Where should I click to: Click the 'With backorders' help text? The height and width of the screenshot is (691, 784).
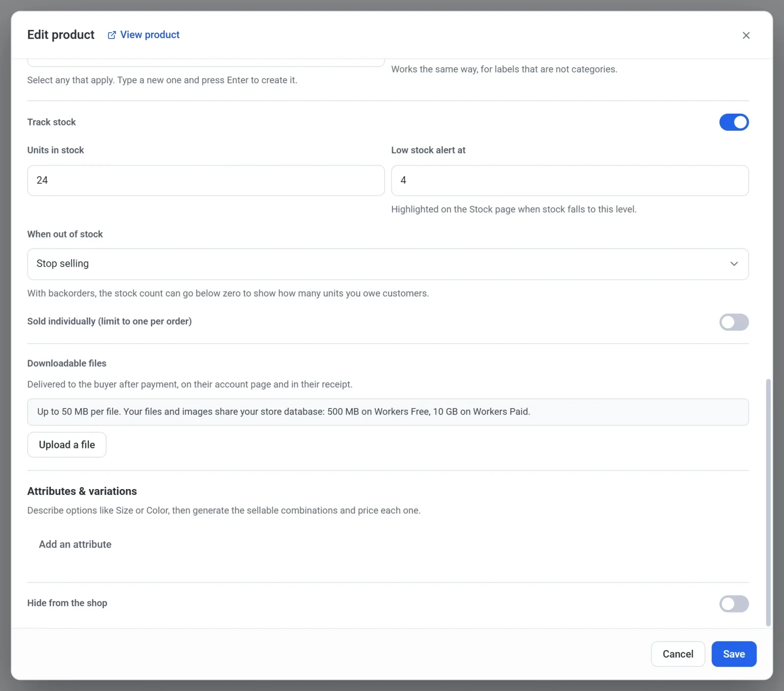pyautogui.click(x=228, y=293)
